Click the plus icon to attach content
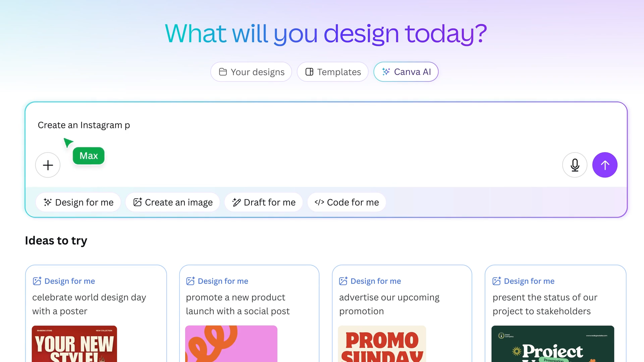This screenshot has height=362, width=644. [x=48, y=165]
